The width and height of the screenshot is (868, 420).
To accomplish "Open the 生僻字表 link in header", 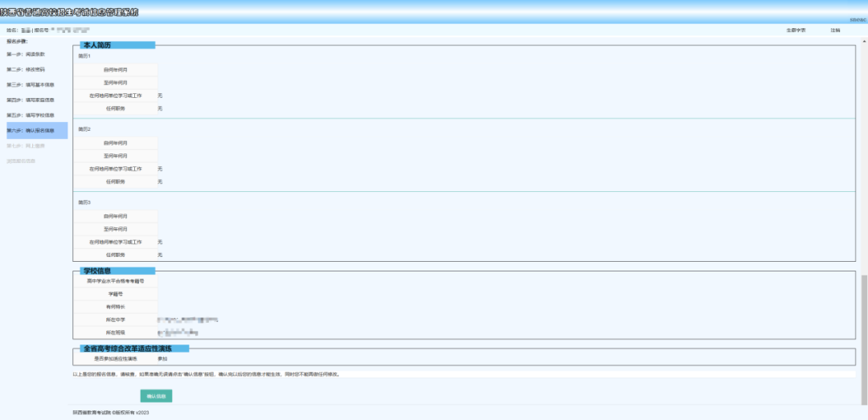I will click(x=796, y=30).
